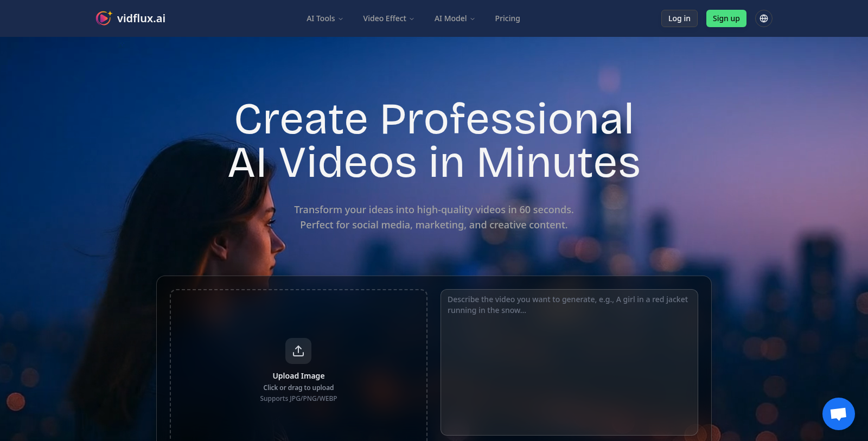
Task: Click the AI Model menu text
Action: [x=450, y=18]
